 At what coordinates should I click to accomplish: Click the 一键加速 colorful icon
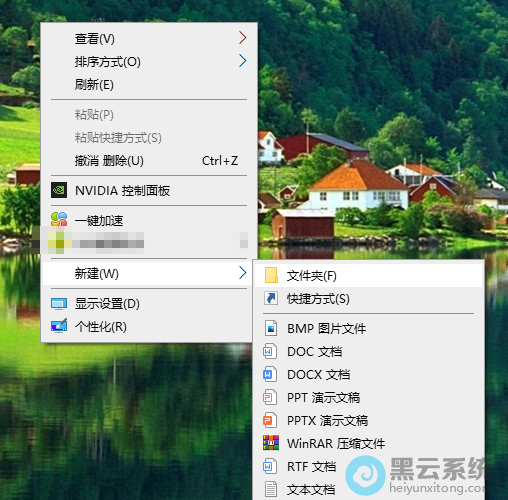59,220
